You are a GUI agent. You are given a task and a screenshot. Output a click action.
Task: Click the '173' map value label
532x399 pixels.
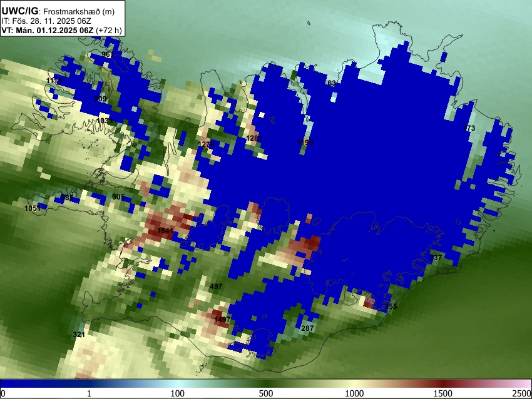[x=469, y=128]
